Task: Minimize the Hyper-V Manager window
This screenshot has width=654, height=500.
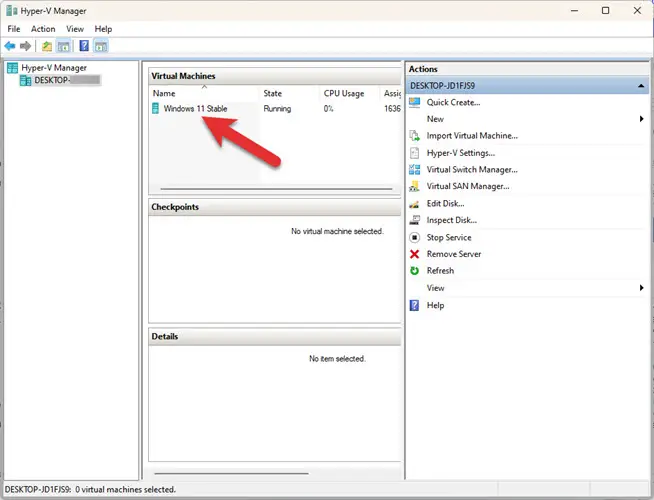Action: pos(574,10)
